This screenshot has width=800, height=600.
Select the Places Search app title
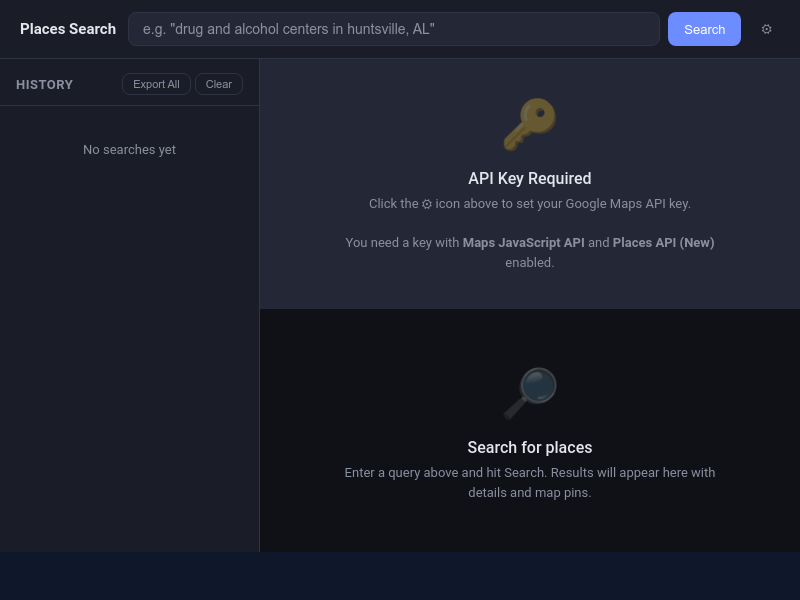(68, 29)
